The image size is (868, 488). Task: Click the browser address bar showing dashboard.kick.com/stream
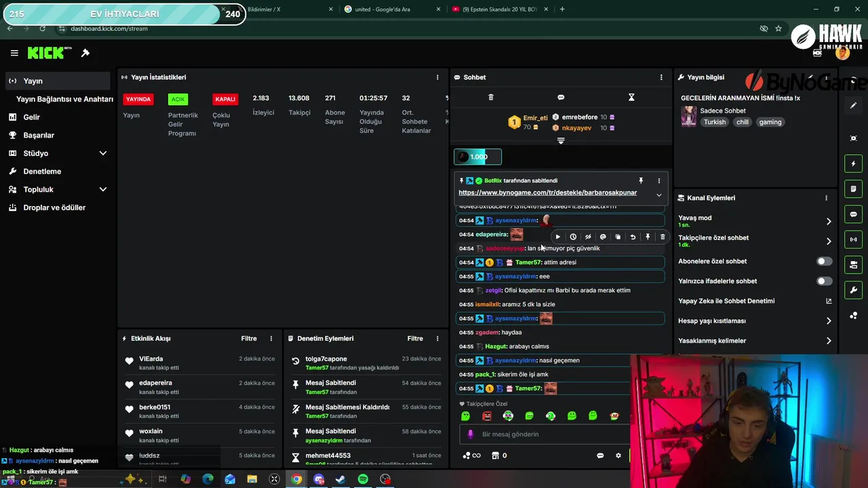108,28
